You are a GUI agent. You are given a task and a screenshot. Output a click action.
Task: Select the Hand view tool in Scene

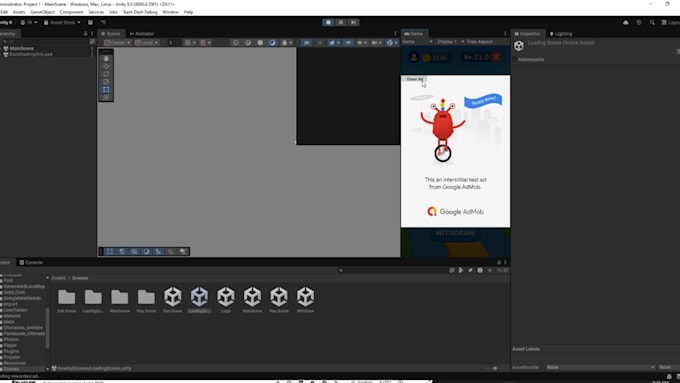pos(106,59)
